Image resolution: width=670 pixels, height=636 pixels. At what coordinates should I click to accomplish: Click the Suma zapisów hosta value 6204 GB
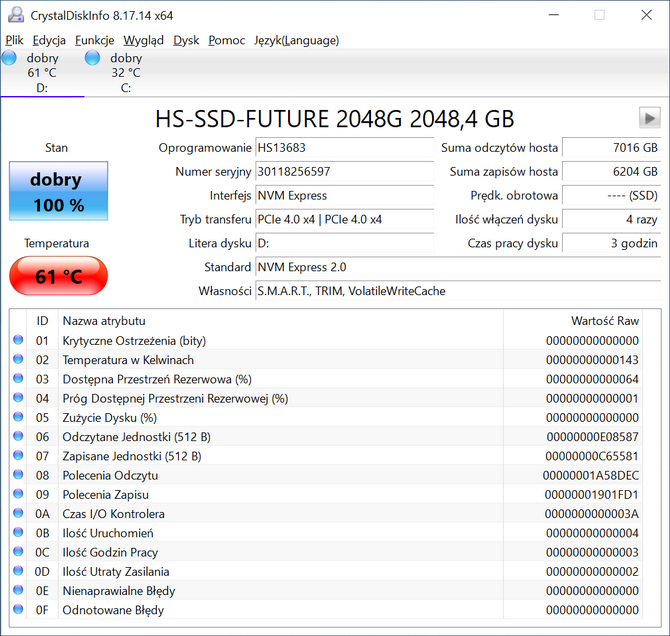pos(611,172)
